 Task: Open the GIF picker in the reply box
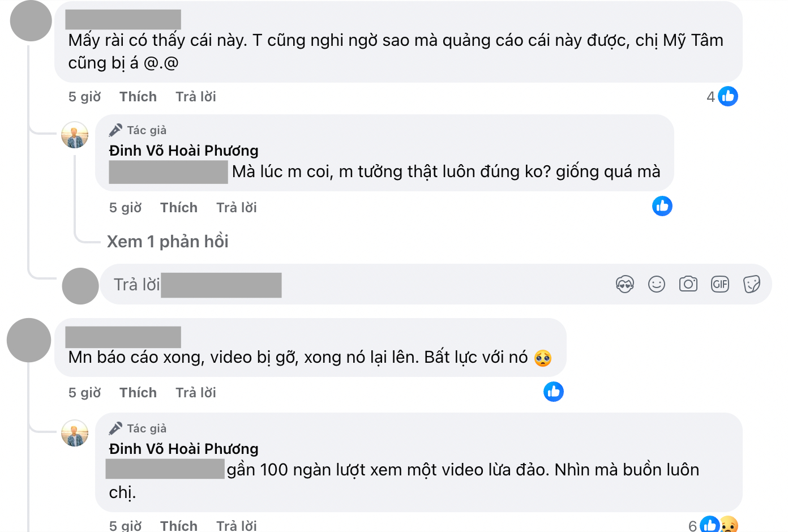720,284
